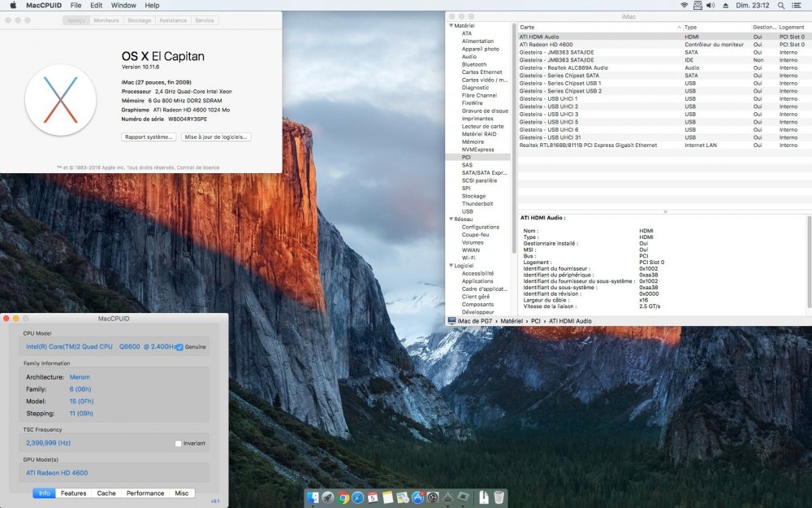Open the Performance tab in MacCPUID
Image resolution: width=812 pixels, height=508 pixels.
tap(145, 493)
